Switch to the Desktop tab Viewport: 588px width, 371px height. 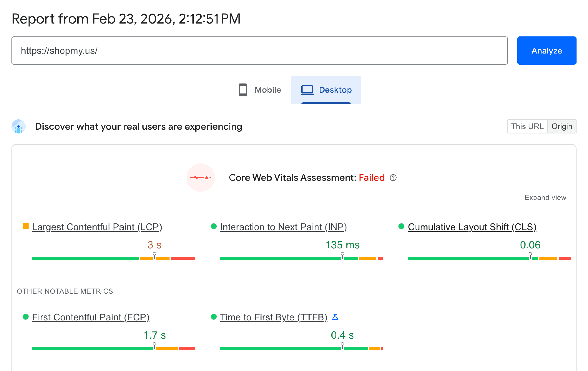[x=326, y=90]
